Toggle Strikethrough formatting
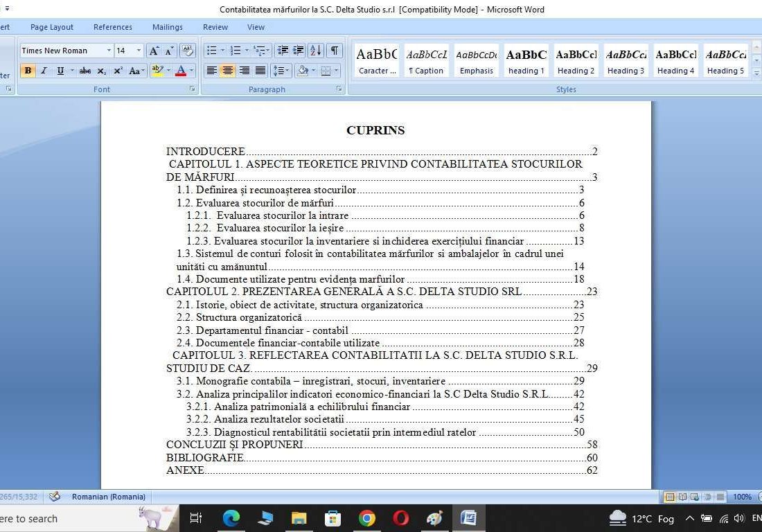The width and height of the screenshot is (762, 532). click(85, 71)
